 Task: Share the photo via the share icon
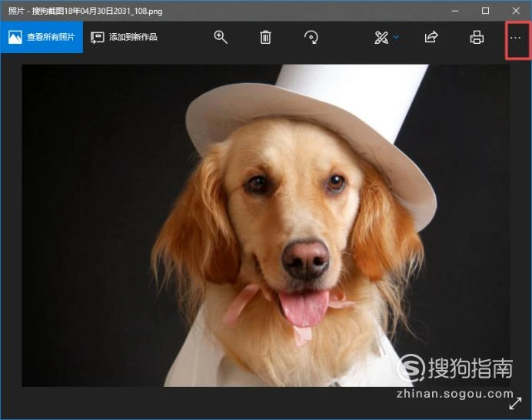431,38
